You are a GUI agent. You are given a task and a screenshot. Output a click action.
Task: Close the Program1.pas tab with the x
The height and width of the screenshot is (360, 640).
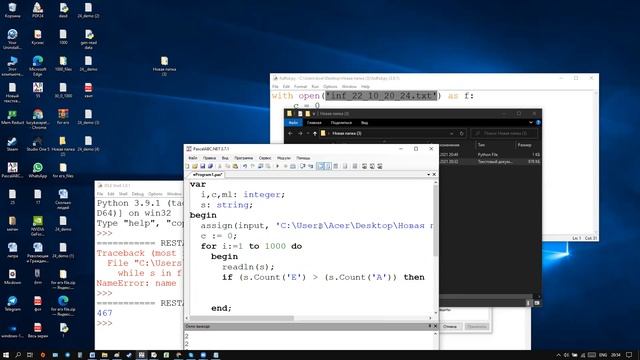(434, 175)
